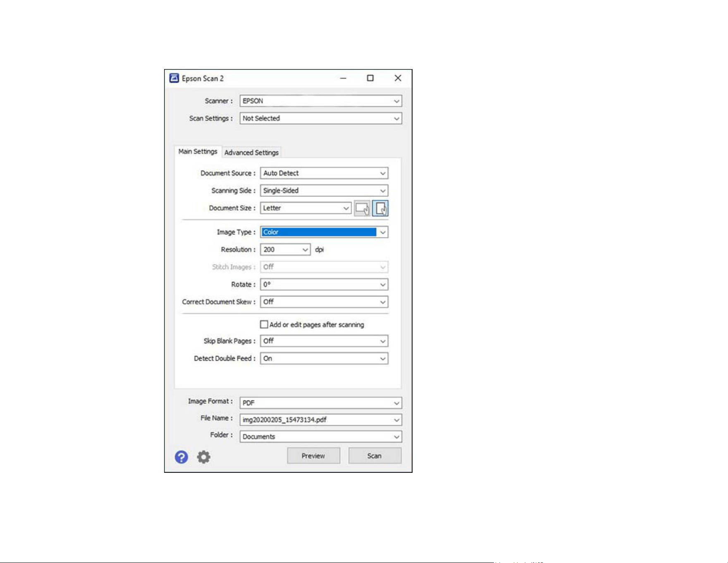Close the Epson Scan 2 window
Viewport: 728px width, 563px height.
click(x=398, y=78)
